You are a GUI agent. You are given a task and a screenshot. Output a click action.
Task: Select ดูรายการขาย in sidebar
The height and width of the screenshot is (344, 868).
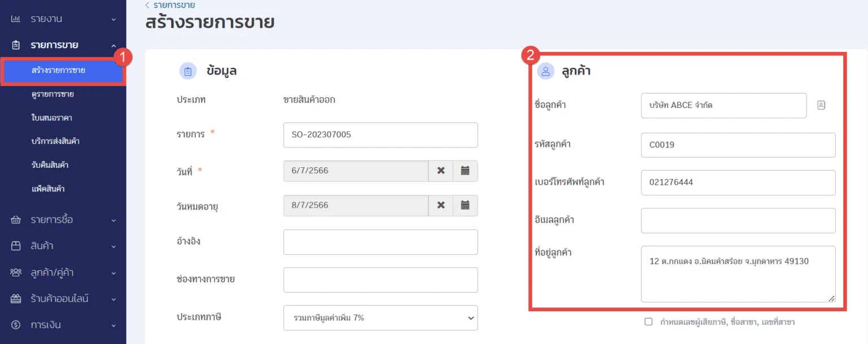click(53, 94)
